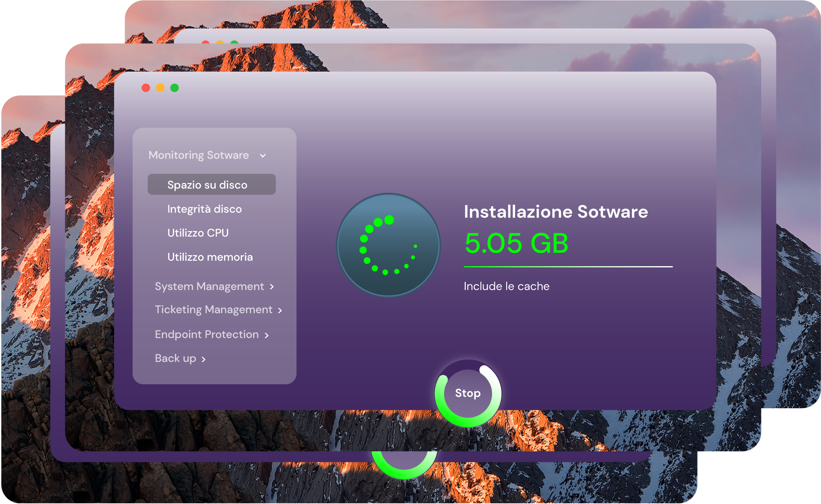The image size is (821, 504).
Task: Collapse the Monitoring Sotware section
Action: click(263, 156)
